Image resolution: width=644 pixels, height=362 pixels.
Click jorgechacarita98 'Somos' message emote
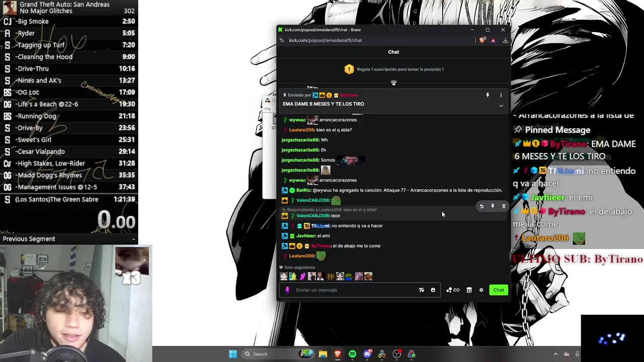point(351,160)
